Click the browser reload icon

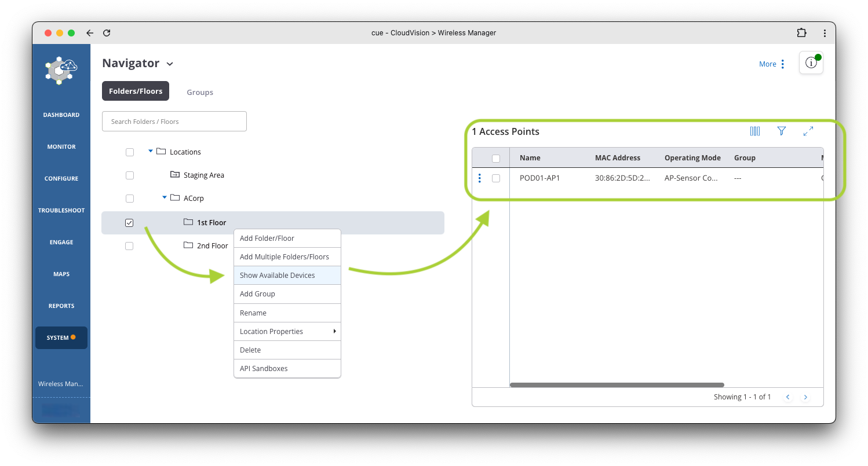pyautogui.click(x=107, y=33)
